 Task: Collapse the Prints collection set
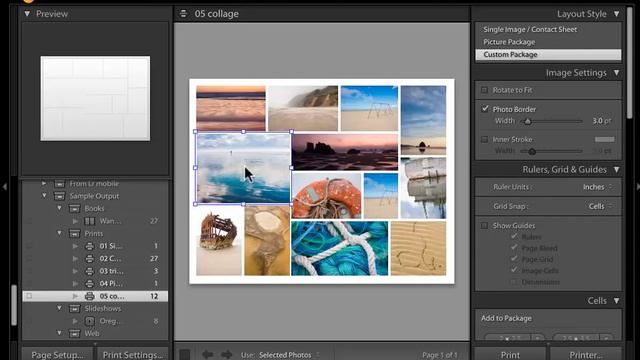click(x=60, y=233)
